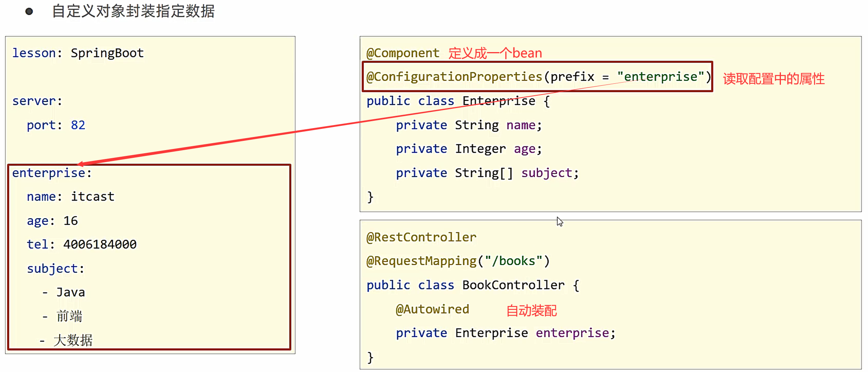
Task: Click the slide title '自定义对象封装指定数据'
Action: point(133,11)
